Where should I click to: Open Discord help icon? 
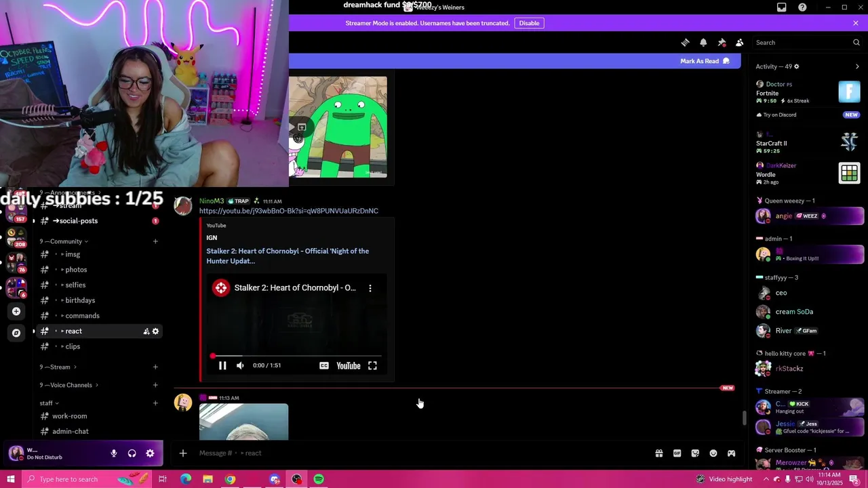[802, 7]
